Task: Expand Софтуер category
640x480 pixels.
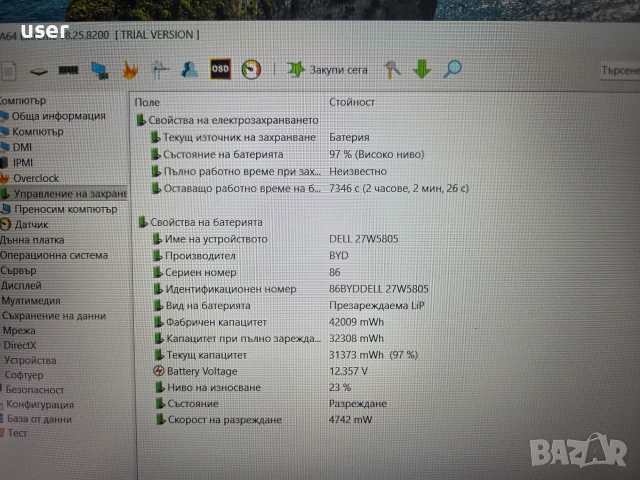Action: coord(24,375)
